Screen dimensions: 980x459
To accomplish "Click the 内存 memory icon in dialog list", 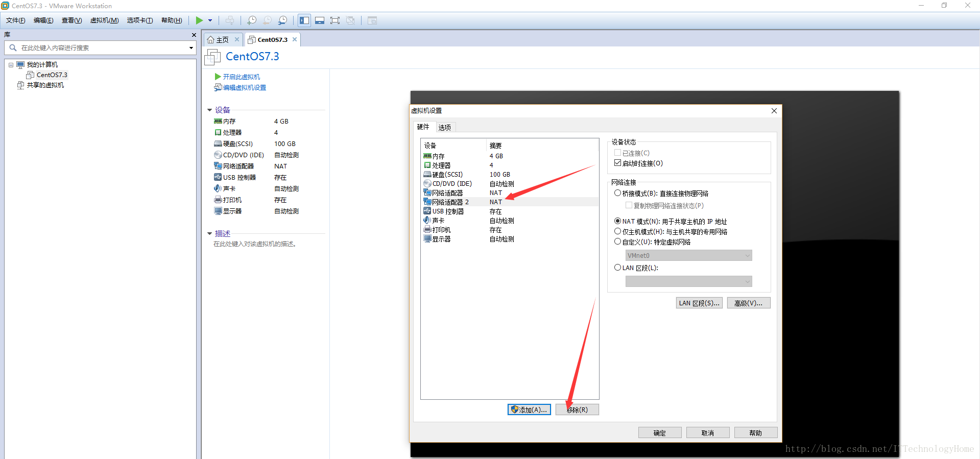I will [x=427, y=156].
